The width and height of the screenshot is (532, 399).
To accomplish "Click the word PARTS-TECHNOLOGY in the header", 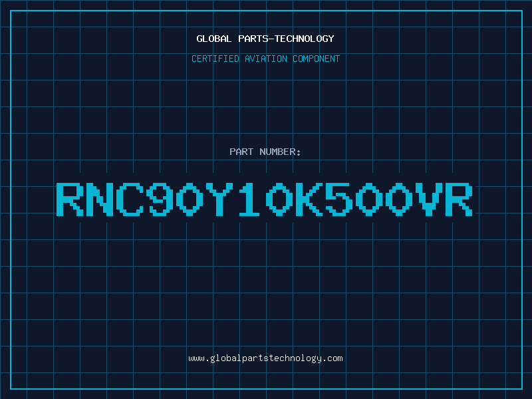I will click(286, 39).
